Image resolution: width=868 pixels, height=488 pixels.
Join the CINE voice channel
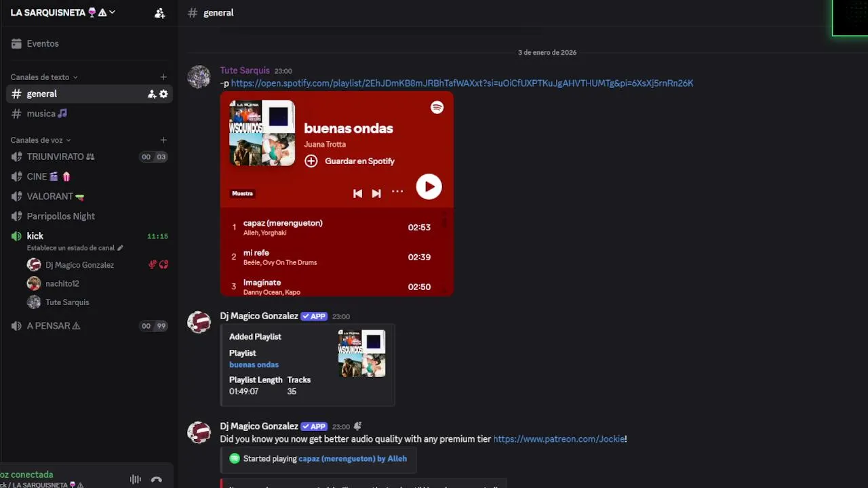89,176
